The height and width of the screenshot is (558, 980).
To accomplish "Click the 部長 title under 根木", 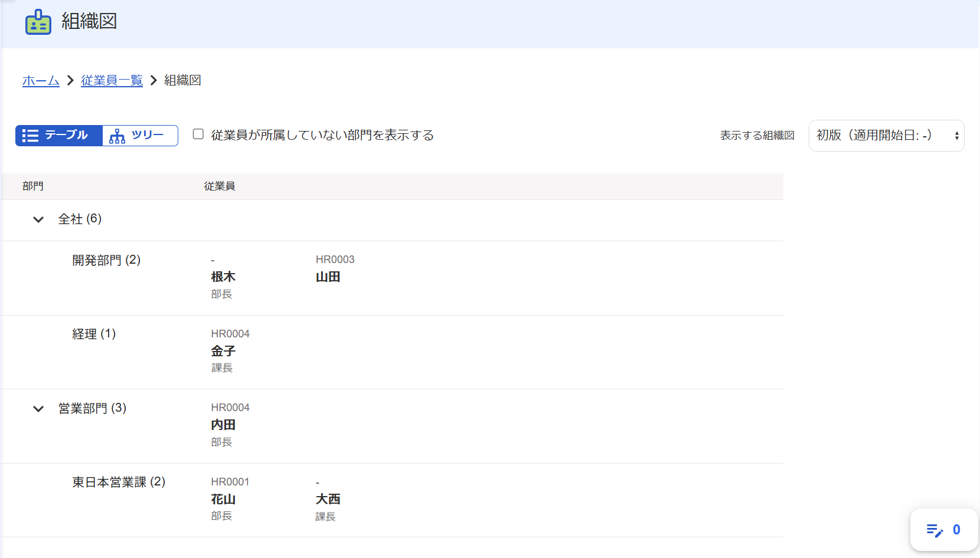I will coord(221,294).
